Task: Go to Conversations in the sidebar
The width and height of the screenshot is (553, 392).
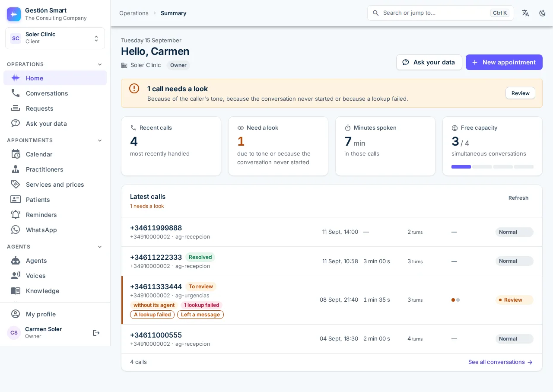Action: pos(55,93)
